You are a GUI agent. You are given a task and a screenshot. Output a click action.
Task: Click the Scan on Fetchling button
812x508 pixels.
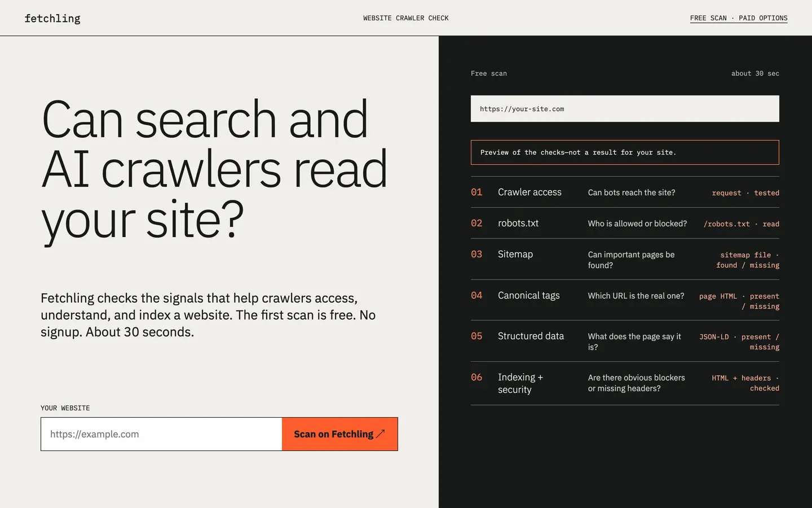pos(340,434)
